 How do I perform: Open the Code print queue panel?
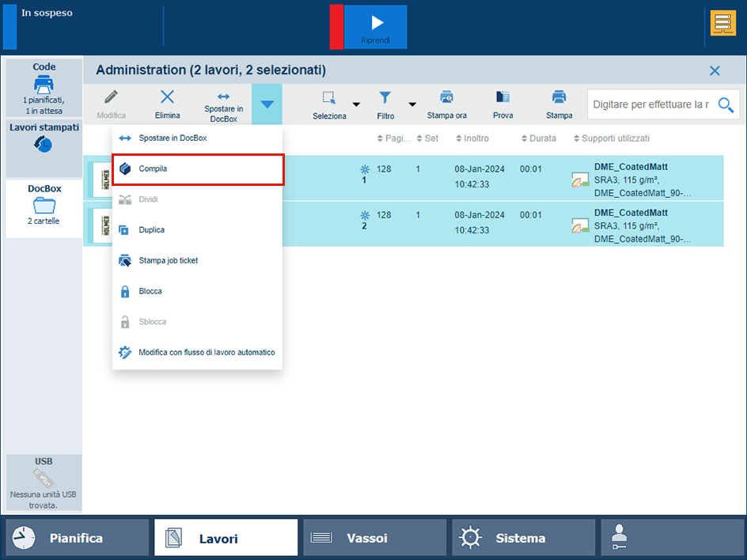point(44,88)
